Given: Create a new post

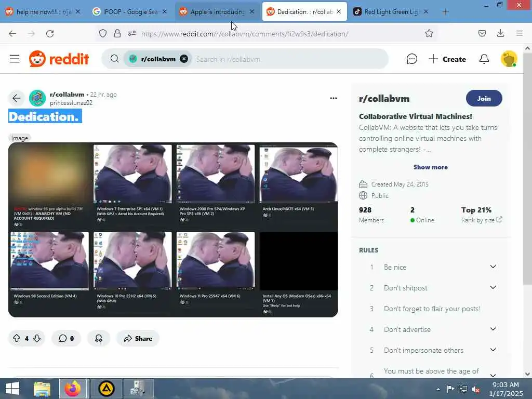Looking at the screenshot, I should [447, 59].
